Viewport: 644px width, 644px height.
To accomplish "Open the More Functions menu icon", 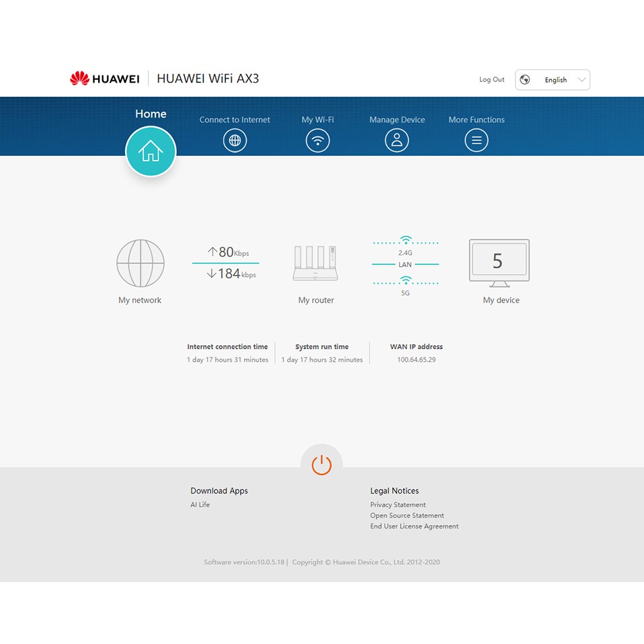I will coord(476,140).
